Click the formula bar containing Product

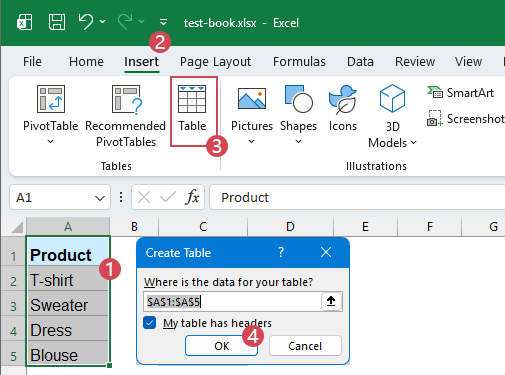click(x=357, y=197)
